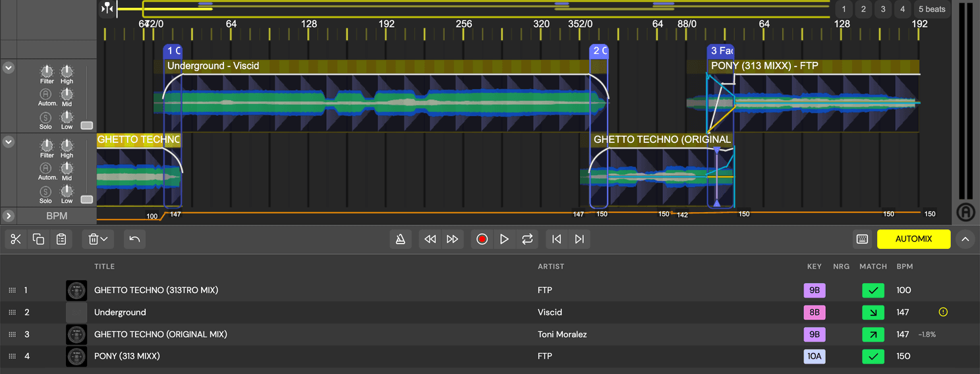Solo the Underground - Viscid track lane
Image resolution: width=980 pixels, height=374 pixels.
[x=45, y=117]
